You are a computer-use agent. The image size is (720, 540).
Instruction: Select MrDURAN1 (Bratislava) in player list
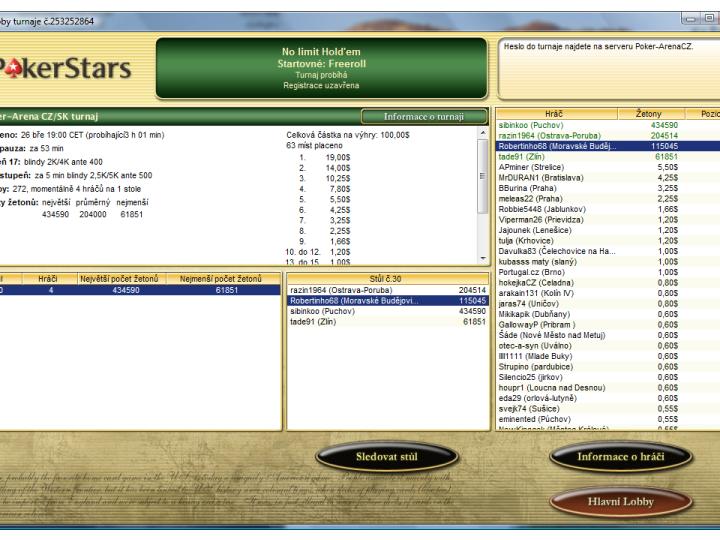pos(542,177)
